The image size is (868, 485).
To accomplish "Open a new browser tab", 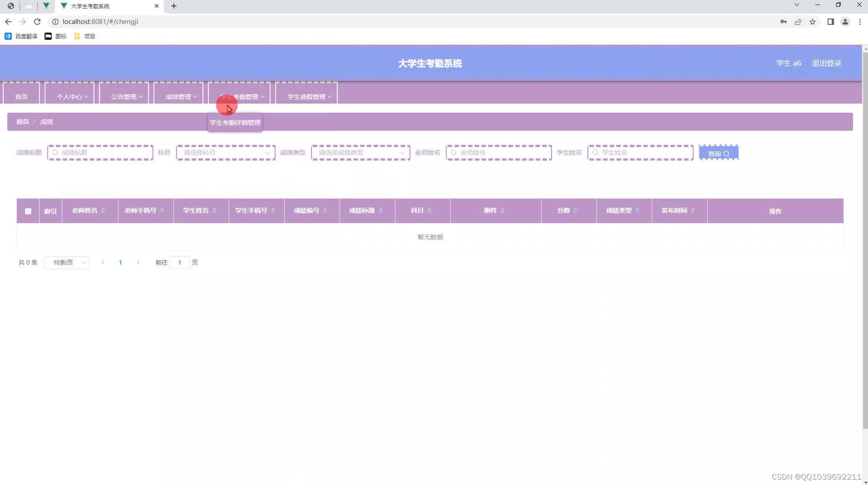I will click(x=174, y=6).
